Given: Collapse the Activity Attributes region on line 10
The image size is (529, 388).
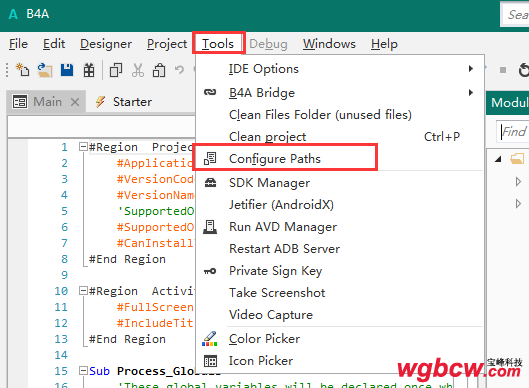Looking at the screenshot, I should coord(83,290).
